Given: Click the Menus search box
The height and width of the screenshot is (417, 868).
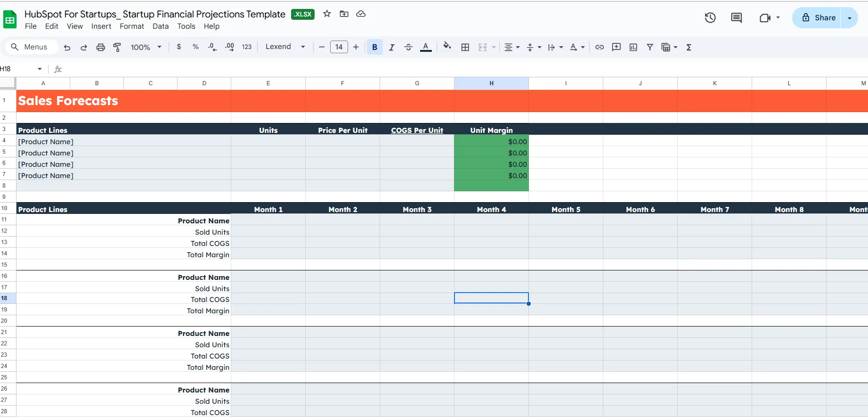Looking at the screenshot, I should [31, 47].
